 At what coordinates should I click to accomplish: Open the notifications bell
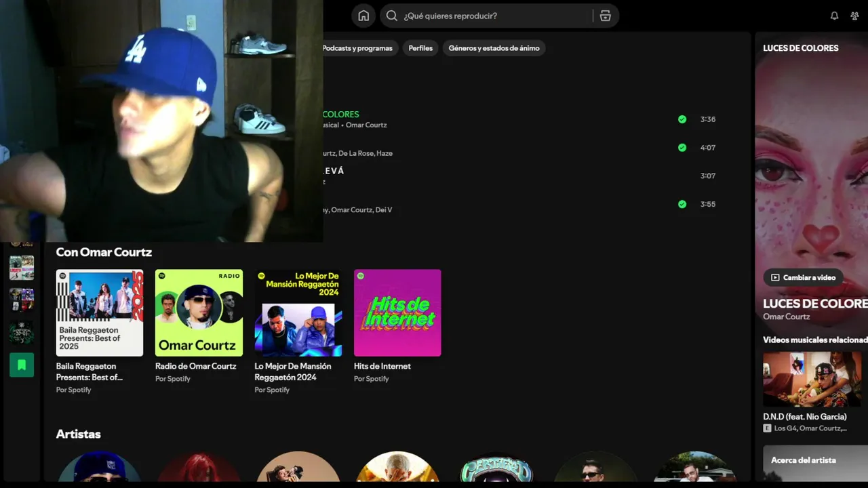click(x=834, y=16)
